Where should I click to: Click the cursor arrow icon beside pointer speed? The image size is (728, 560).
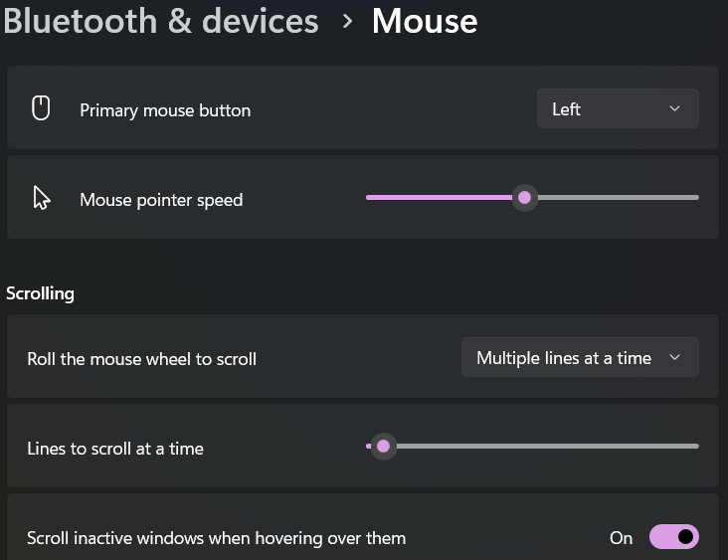(x=42, y=199)
